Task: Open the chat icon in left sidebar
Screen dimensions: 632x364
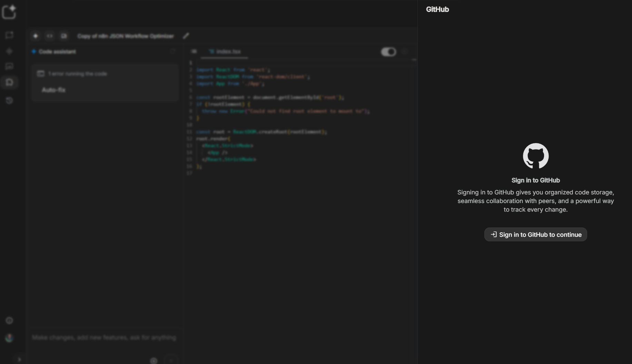Action: tap(9, 35)
